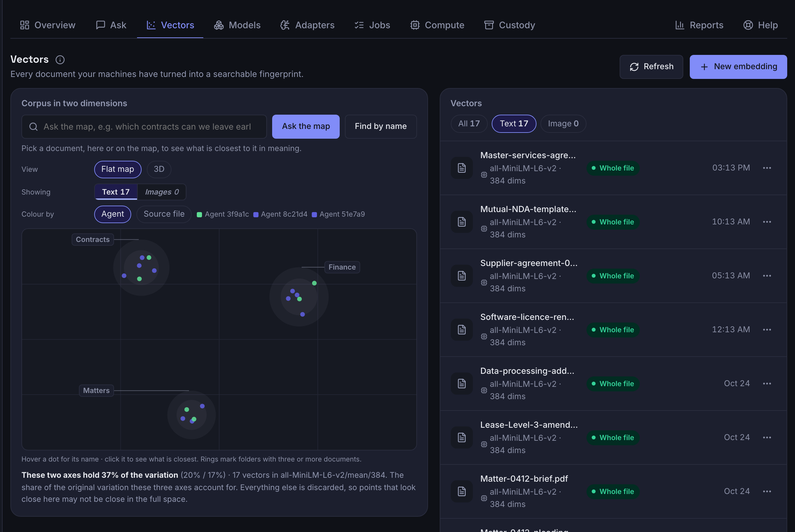
Task: Filter vectors list to All 17
Action: pos(469,124)
